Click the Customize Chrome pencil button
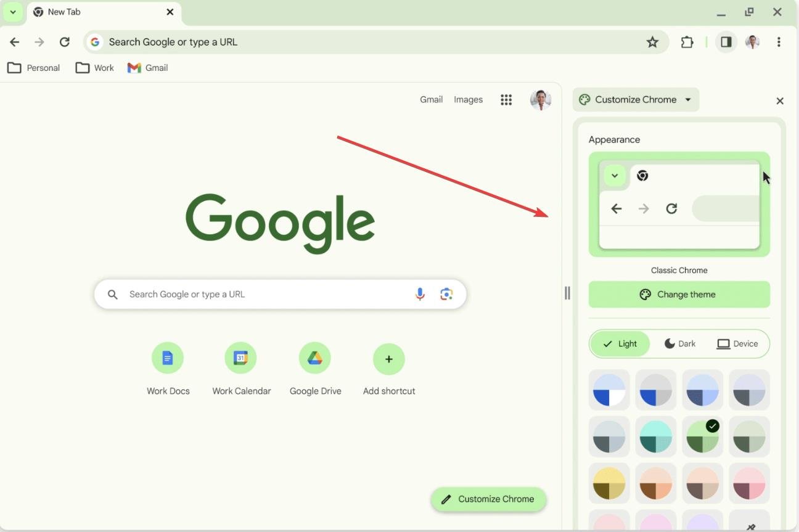The height and width of the screenshot is (532, 799). tap(488, 499)
